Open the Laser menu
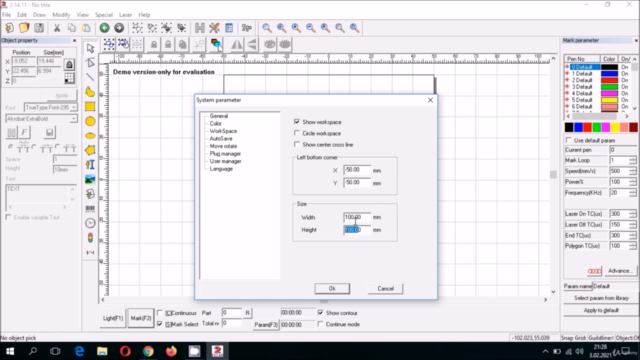The height and width of the screenshot is (360, 640). (125, 15)
